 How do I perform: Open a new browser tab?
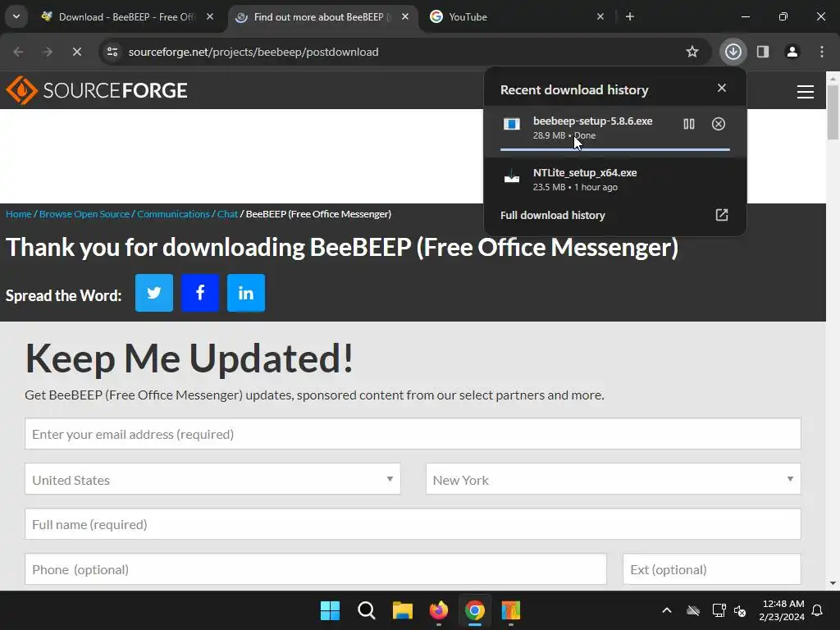pos(630,16)
